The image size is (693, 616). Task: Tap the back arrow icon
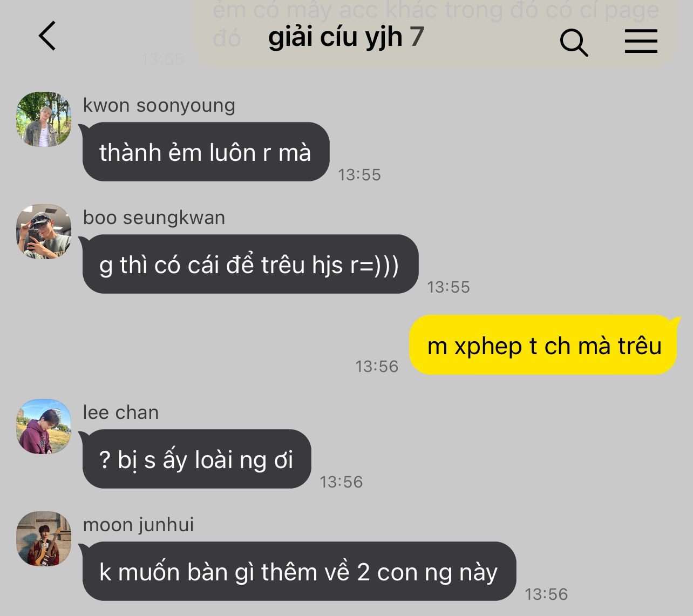pyautogui.click(x=47, y=36)
